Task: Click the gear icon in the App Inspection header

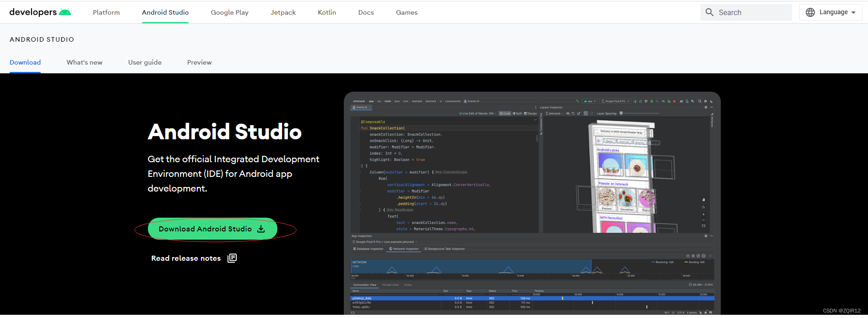Action: point(705,236)
